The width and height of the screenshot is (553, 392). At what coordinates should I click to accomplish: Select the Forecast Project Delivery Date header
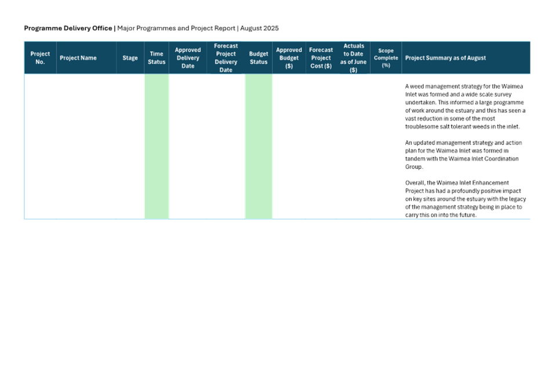(x=225, y=58)
